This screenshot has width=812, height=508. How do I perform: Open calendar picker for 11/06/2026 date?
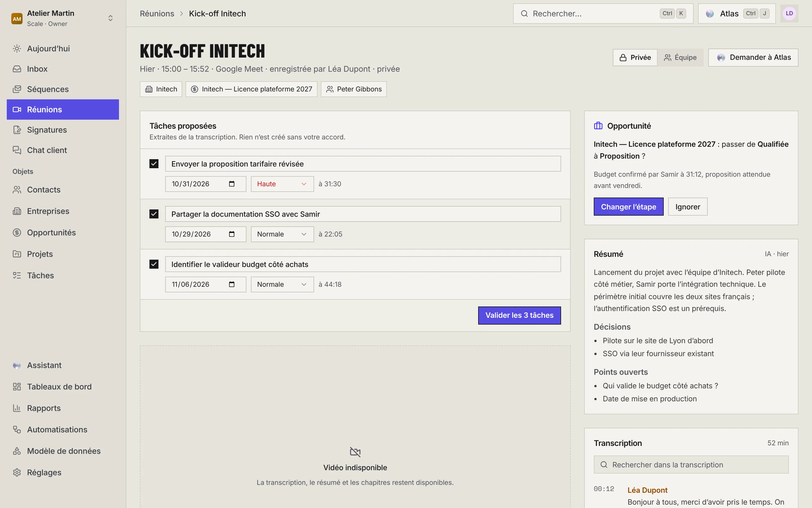(231, 284)
